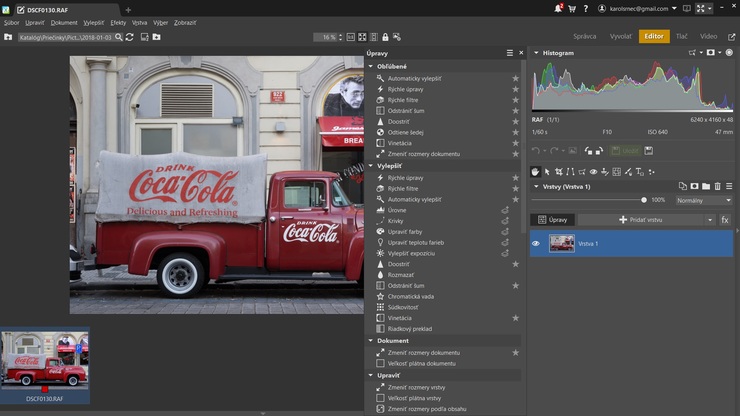
Task: Open the Vrstva menu
Action: 139,23
